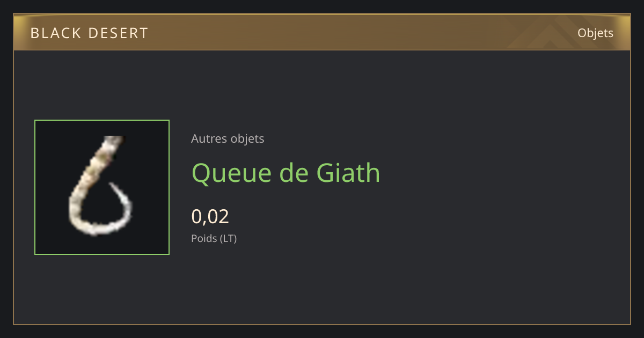Select the Autres objets category text
The image size is (644, 338).
(x=228, y=138)
